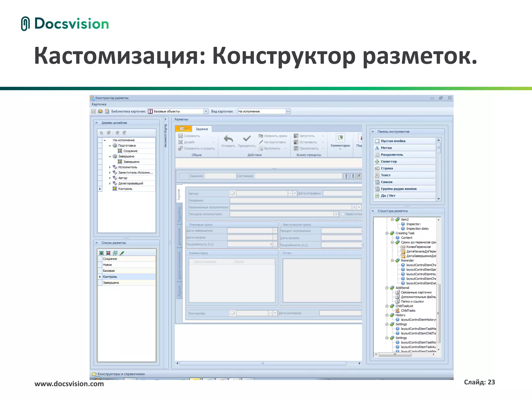This screenshot has height=399, width=532.
Task: Select the Разделитель tool
Action: pyautogui.click(x=405, y=155)
